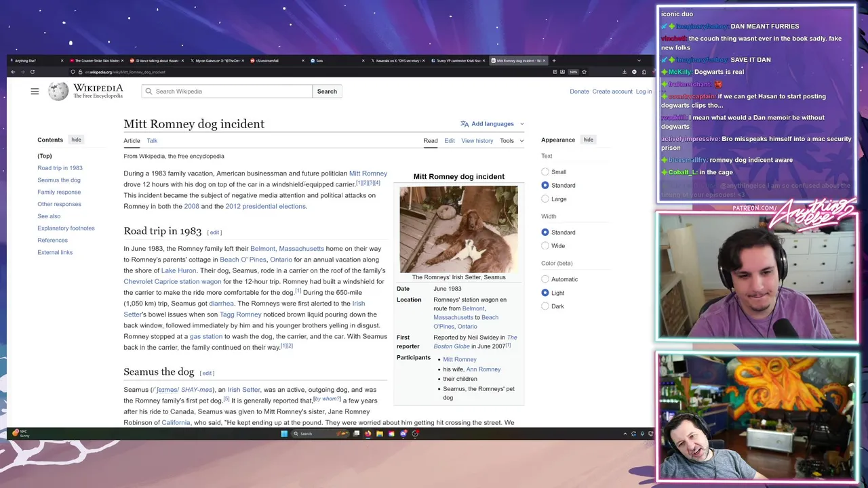Open the Windows Start menu

pos(284,434)
